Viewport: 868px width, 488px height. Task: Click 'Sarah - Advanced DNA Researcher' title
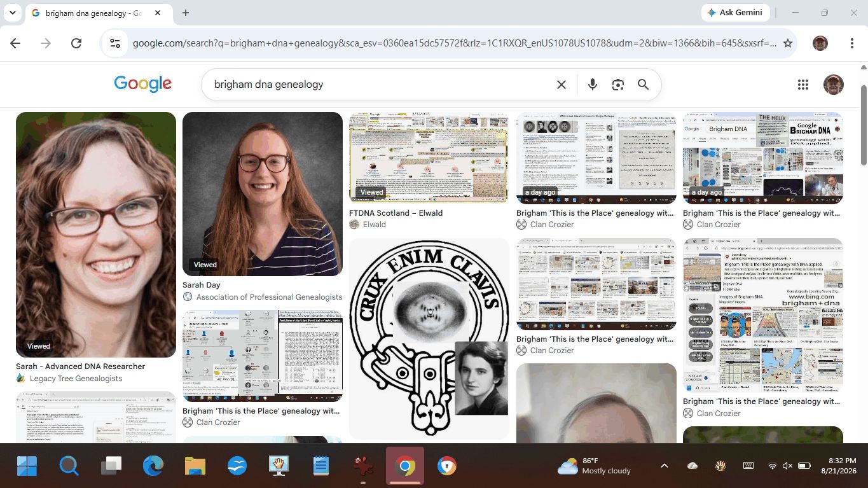81,366
